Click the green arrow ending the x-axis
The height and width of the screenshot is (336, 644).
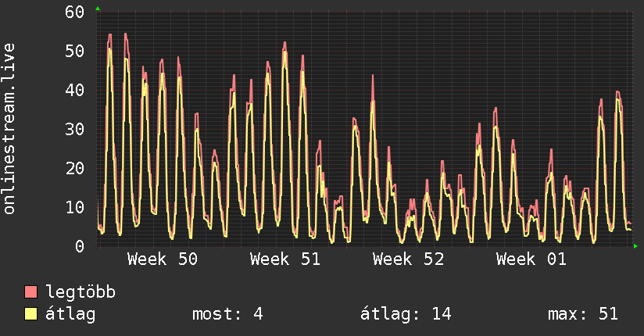click(635, 246)
